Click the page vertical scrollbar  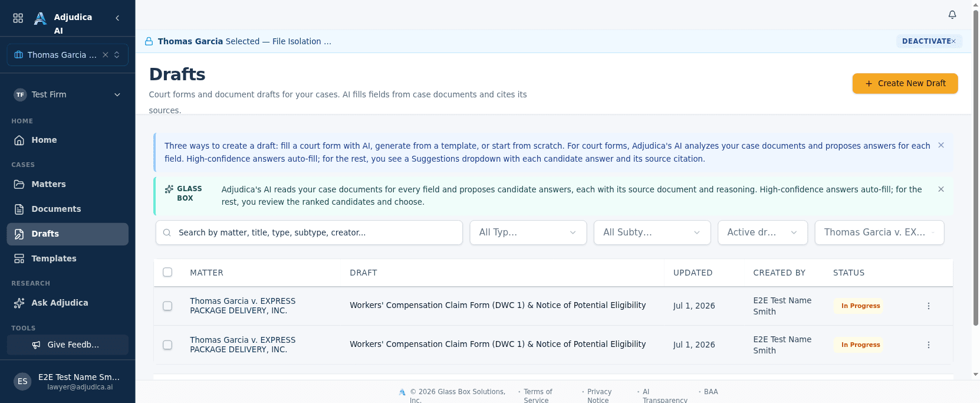click(975, 168)
